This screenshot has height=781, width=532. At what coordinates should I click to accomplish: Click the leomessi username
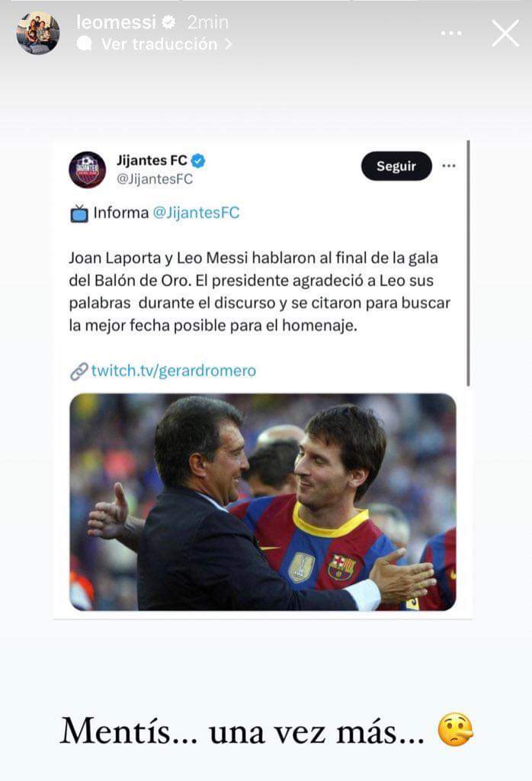(116, 22)
